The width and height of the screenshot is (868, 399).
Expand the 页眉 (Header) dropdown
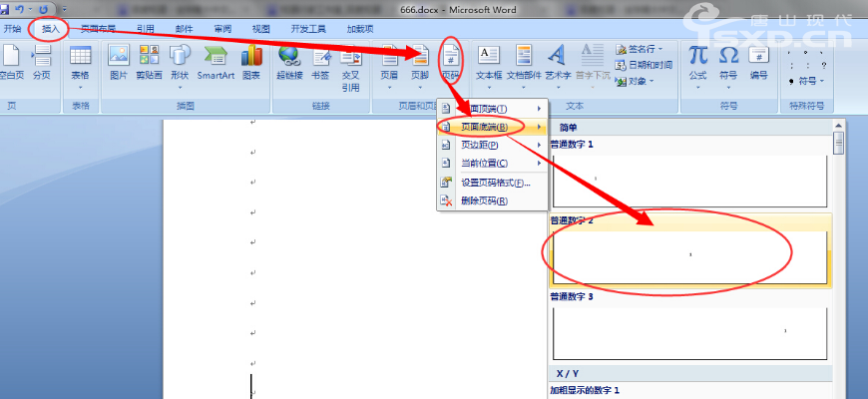(389, 64)
